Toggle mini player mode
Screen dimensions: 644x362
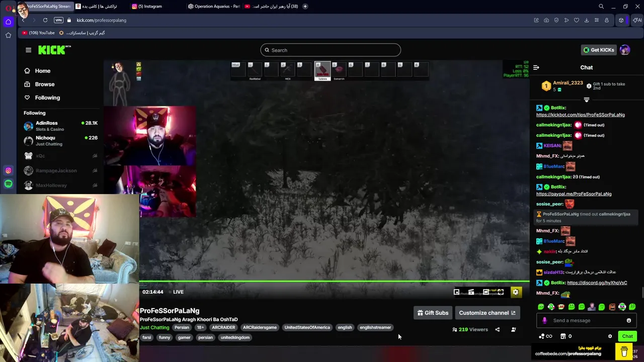456,292
